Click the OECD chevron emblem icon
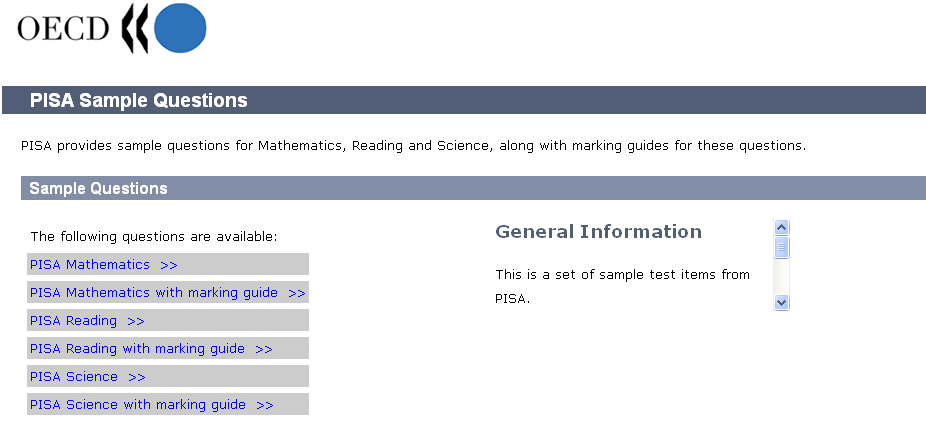Viewport: 926px width, 442px height. pos(134,29)
